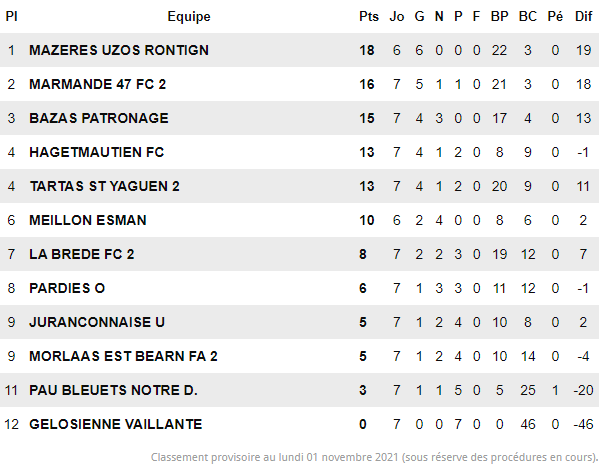Select PAU BLEUETS NOTRE D. team
Screen dimensions: 603x468
[x=113, y=390]
